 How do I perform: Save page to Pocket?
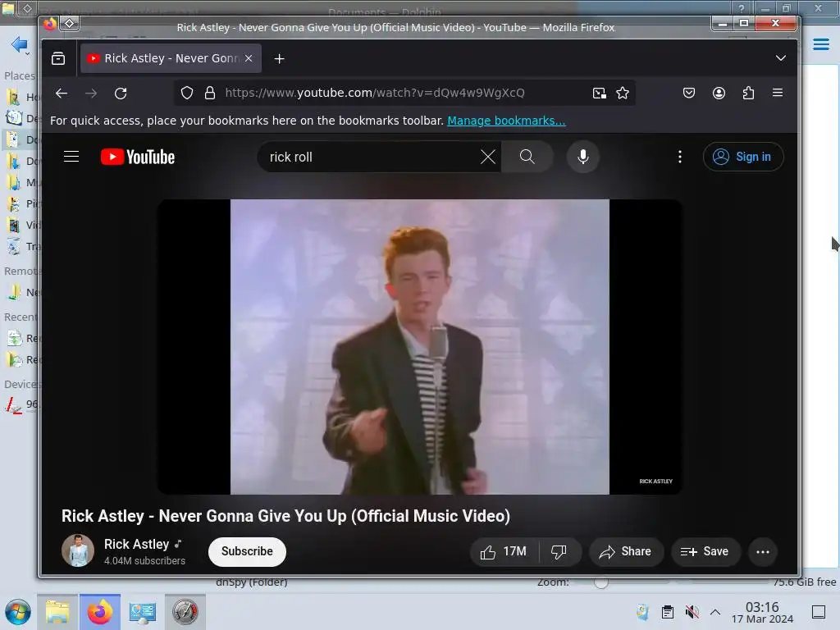coord(689,94)
